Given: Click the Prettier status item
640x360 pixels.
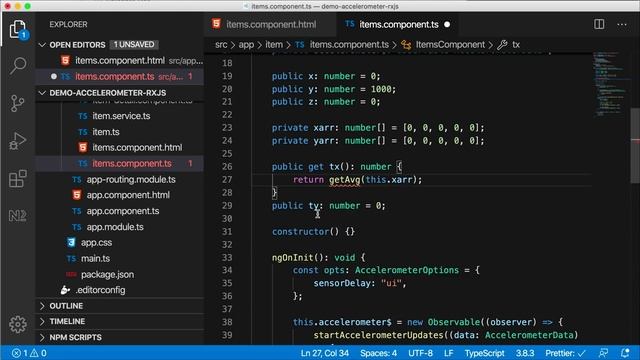Looking at the screenshot, I should (x=565, y=353).
